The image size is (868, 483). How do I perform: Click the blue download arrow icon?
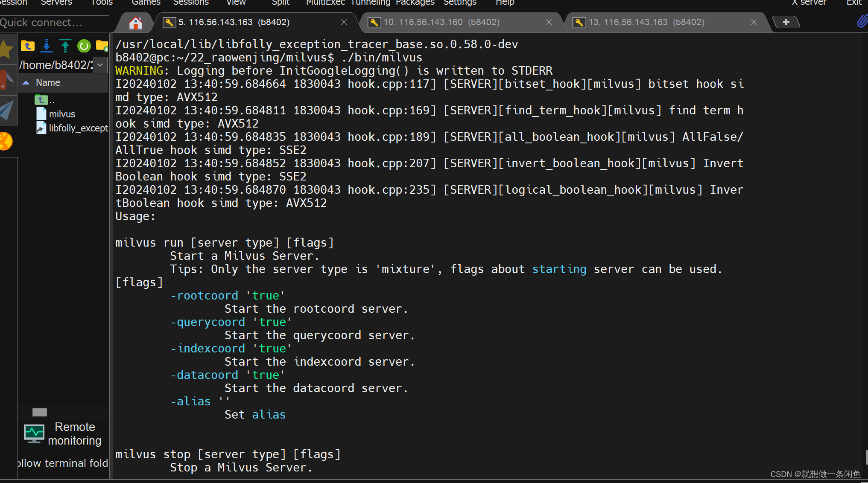[47, 46]
